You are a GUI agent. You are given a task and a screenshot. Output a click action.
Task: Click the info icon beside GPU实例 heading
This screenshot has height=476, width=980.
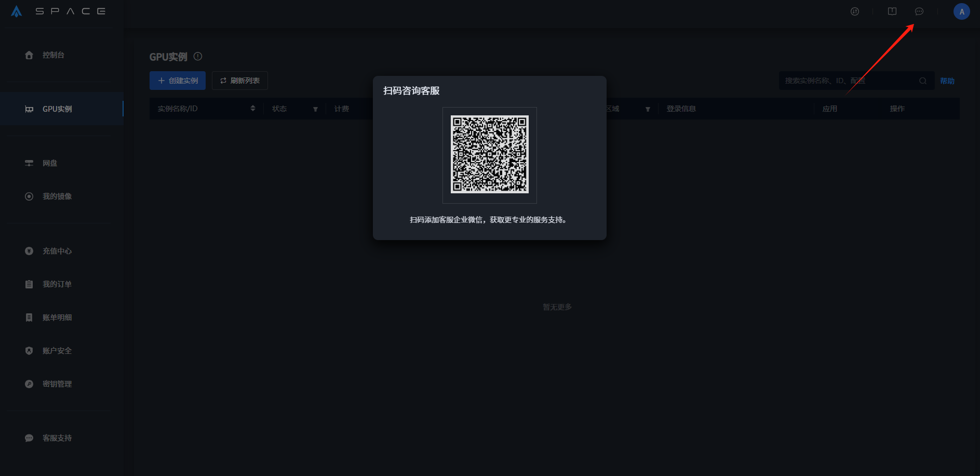coord(198,56)
